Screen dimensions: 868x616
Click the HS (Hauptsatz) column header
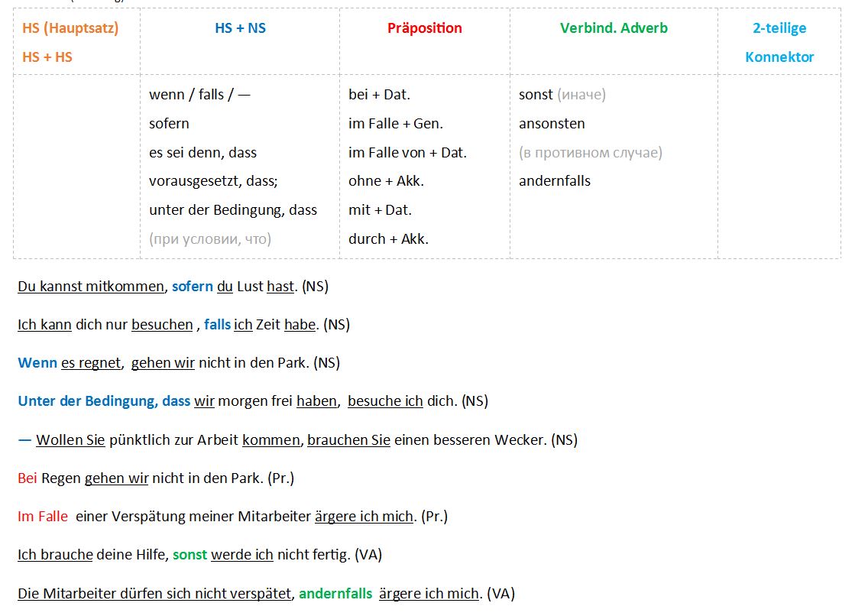point(70,28)
